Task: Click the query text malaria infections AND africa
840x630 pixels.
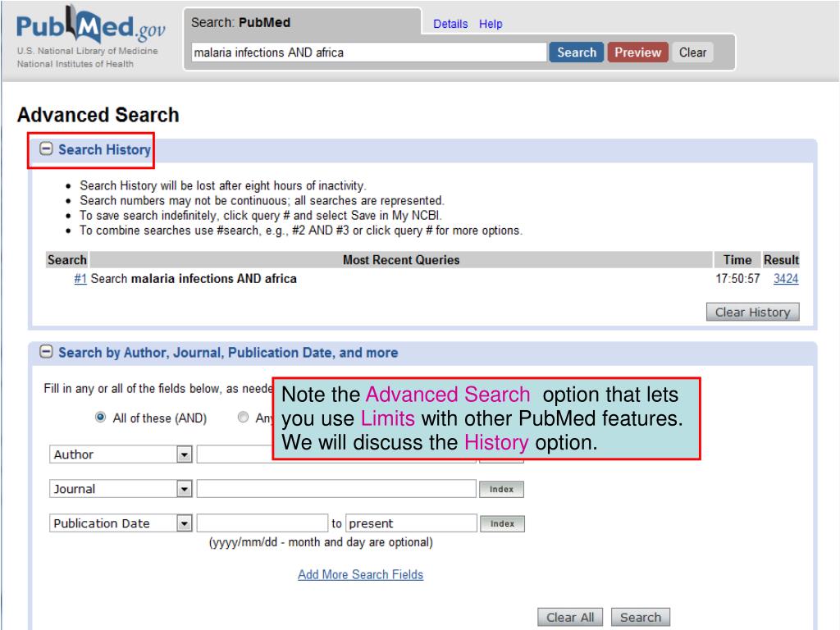Action: coord(214,279)
